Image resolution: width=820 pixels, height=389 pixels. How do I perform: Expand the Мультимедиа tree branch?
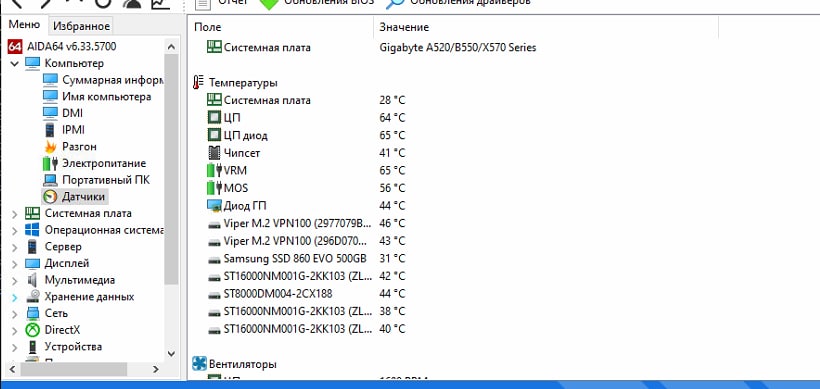coord(14,280)
